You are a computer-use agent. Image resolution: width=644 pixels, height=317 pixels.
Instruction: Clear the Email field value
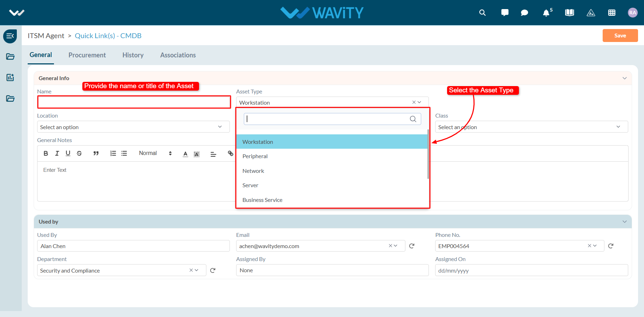[x=390, y=246]
